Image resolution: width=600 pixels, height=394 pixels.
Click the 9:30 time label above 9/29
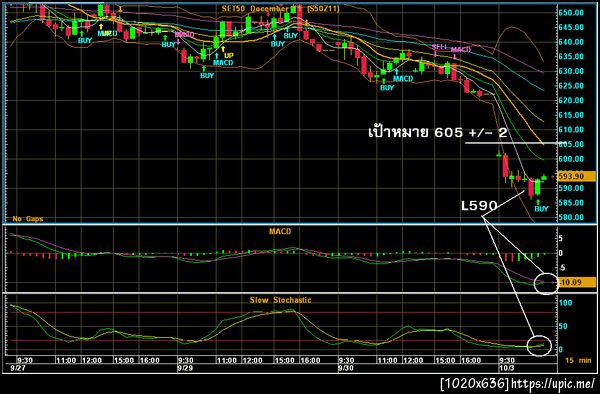pos(186,360)
